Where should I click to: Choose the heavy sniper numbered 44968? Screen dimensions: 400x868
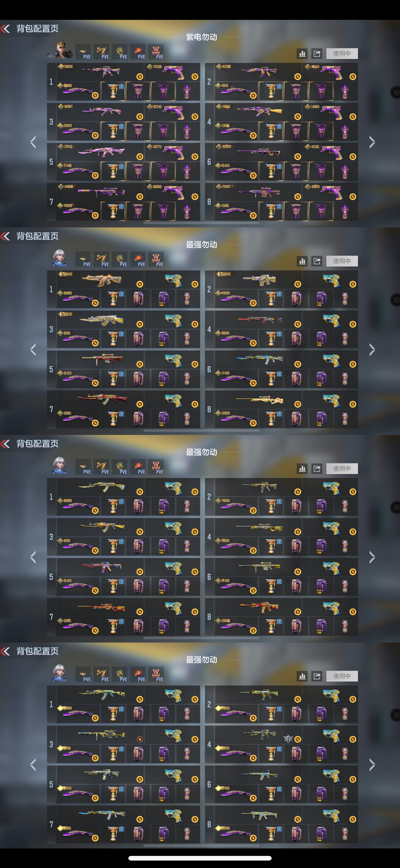coord(101,192)
